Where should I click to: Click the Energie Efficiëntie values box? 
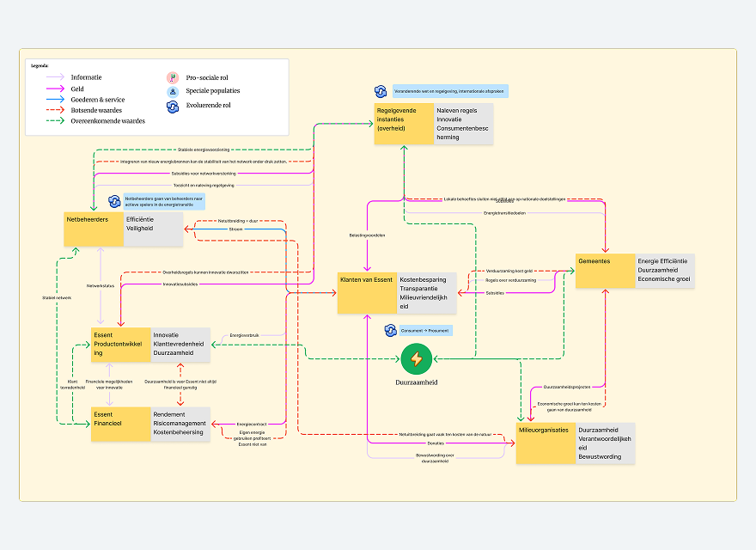click(665, 271)
